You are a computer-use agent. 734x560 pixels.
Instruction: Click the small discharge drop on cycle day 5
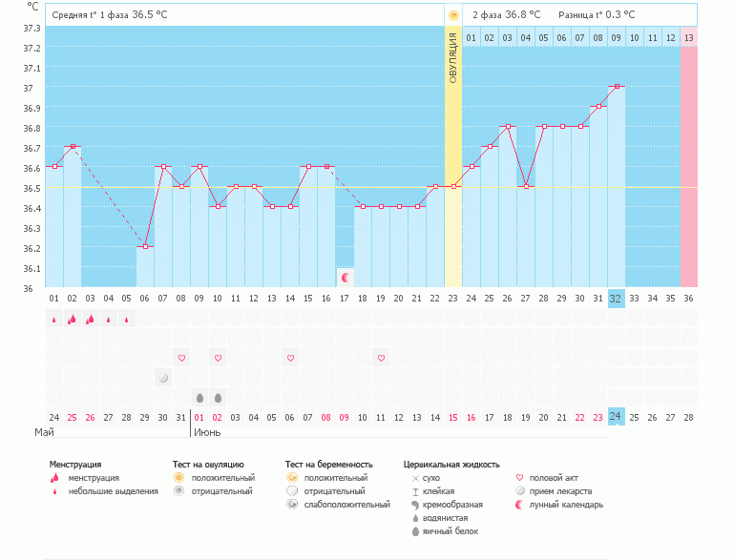click(x=127, y=321)
